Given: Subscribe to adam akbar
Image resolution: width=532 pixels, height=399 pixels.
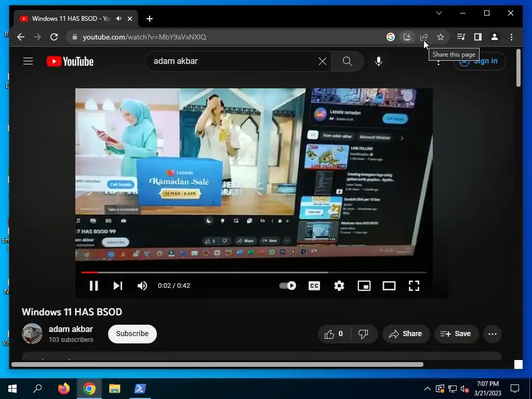Looking at the screenshot, I should pos(132,334).
